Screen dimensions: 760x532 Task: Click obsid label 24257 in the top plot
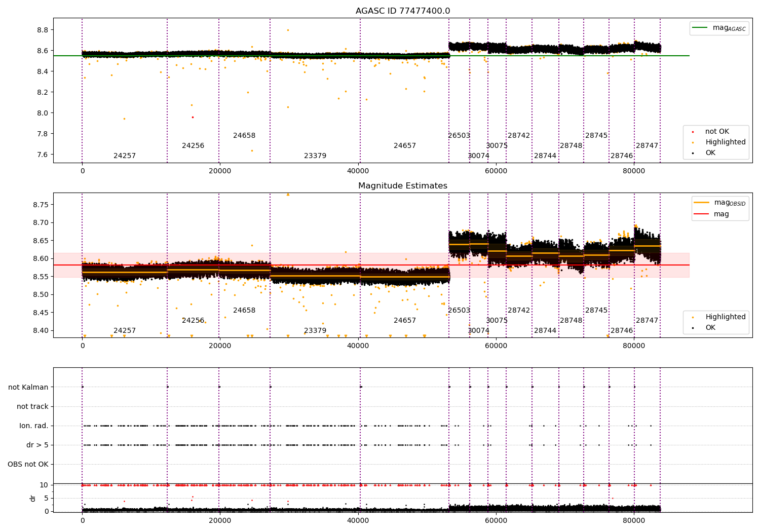pyautogui.click(x=125, y=156)
